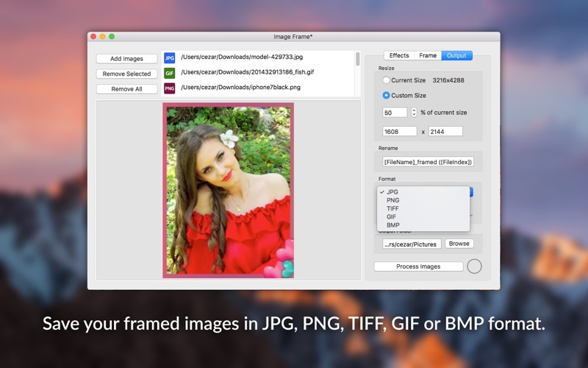The image size is (588, 368).
Task: Click the PNG file type icon
Action: 170,88
